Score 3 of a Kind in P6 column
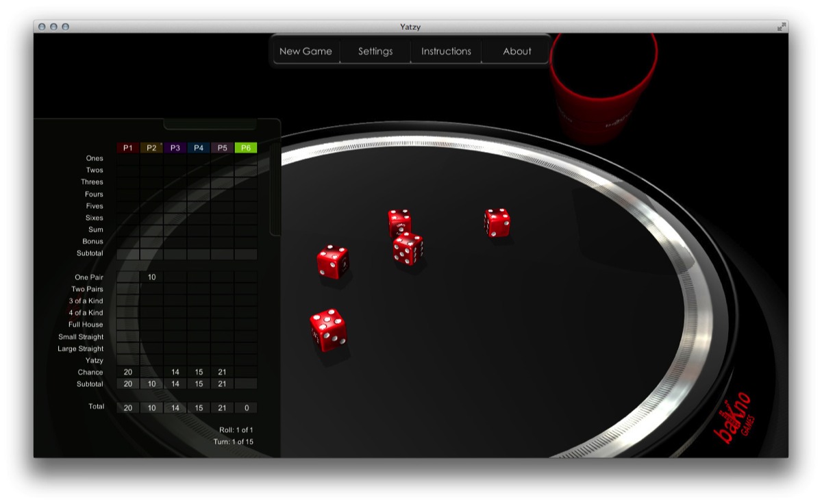The image size is (822, 504). [246, 301]
